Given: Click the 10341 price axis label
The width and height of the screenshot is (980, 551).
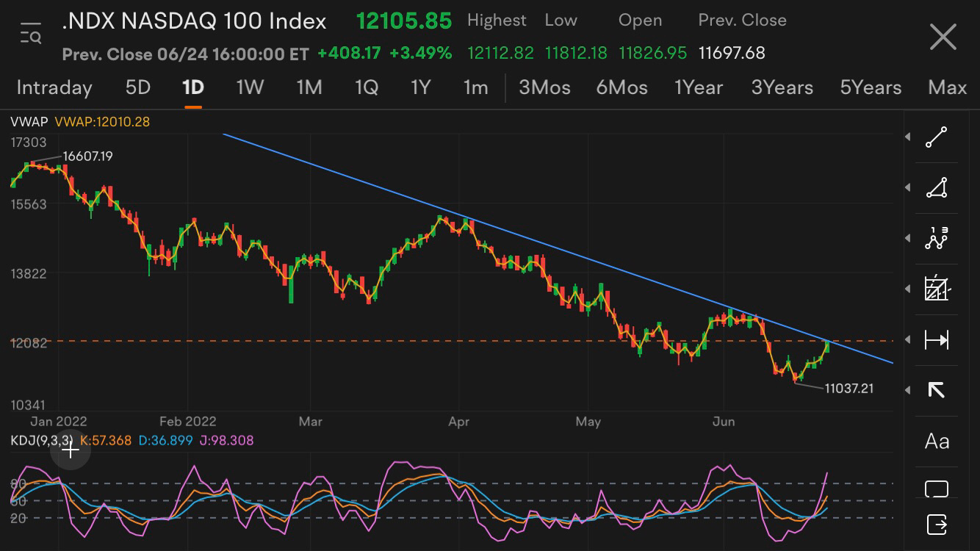Looking at the screenshot, I should [29, 405].
